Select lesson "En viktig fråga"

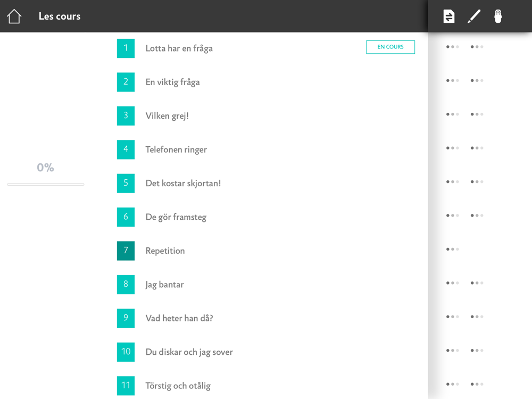click(173, 82)
